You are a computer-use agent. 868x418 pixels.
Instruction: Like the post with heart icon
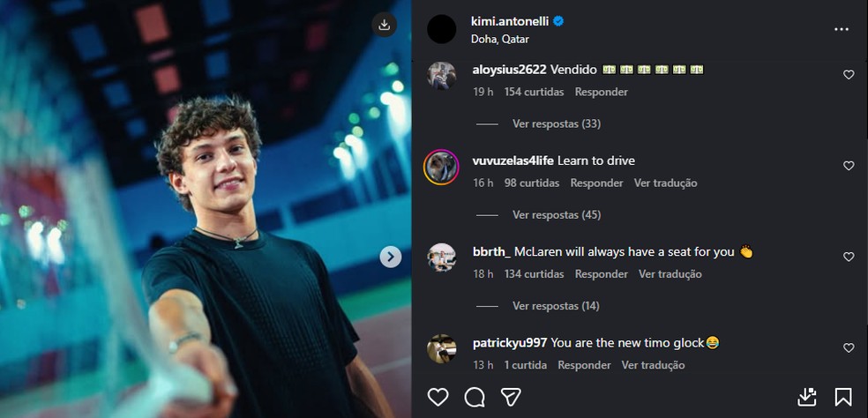click(438, 396)
